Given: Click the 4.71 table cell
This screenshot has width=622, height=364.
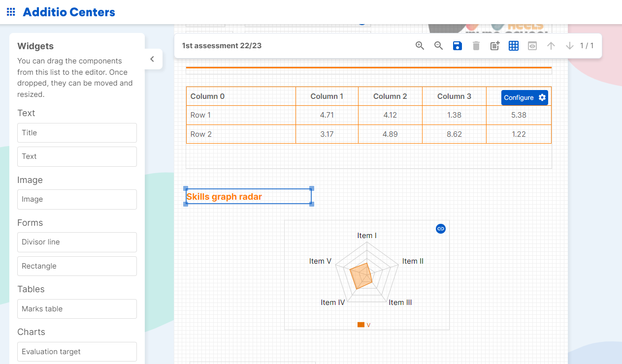Looking at the screenshot, I should point(327,115).
